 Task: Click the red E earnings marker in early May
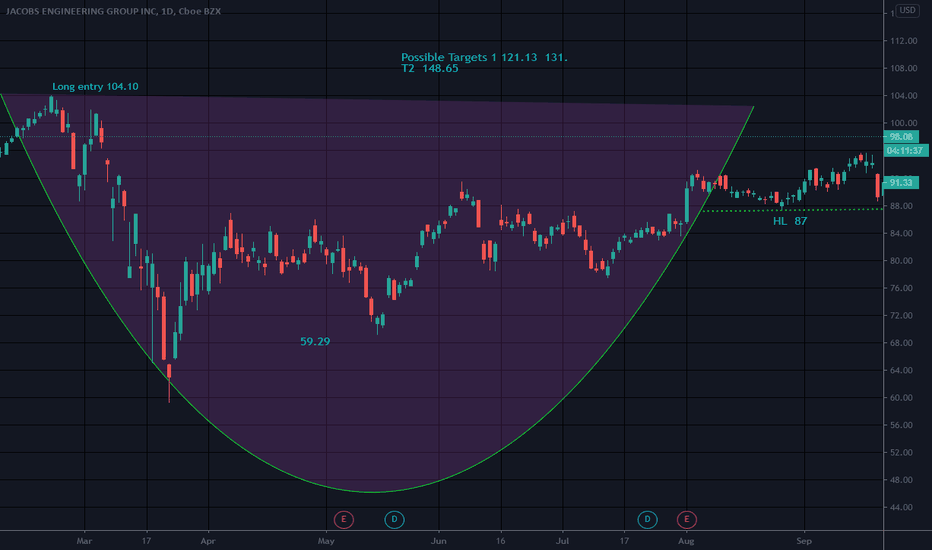344,520
